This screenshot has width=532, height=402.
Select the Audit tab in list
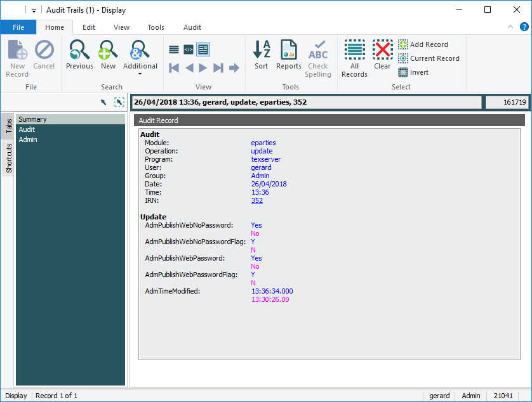click(70, 129)
